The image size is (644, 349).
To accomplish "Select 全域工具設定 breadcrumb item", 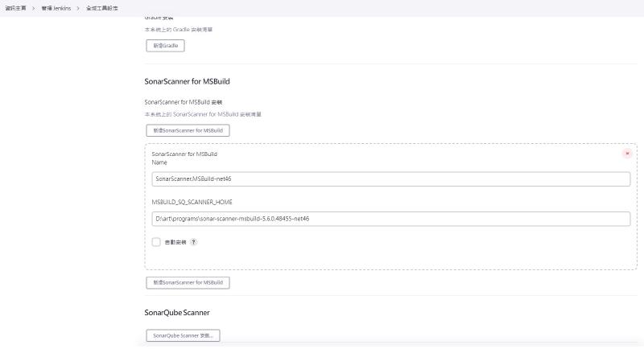I will click(x=102, y=7).
